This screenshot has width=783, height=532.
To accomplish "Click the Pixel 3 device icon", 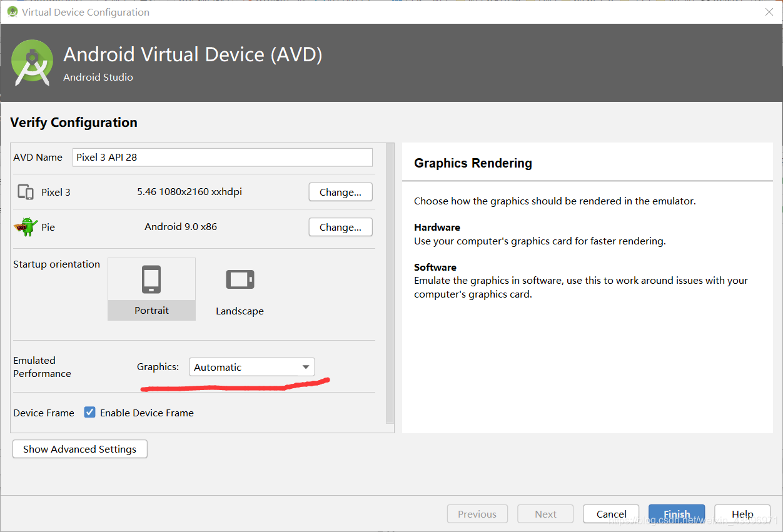I will 26,192.
